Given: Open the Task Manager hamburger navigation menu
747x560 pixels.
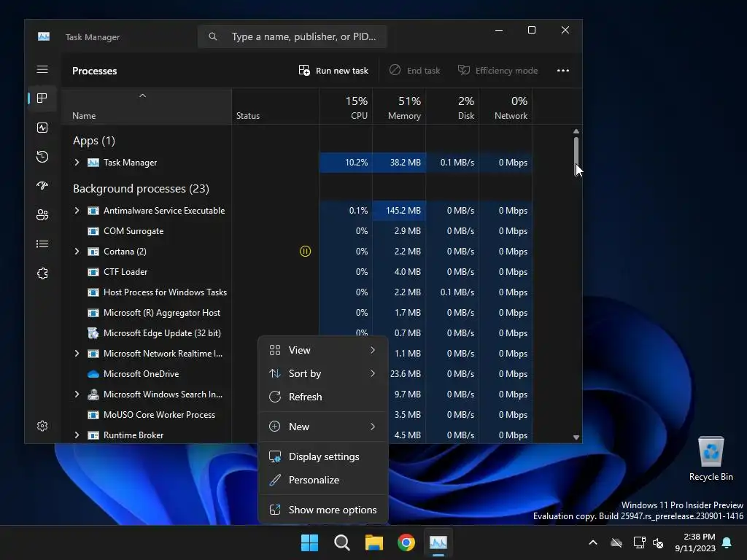Looking at the screenshot, I should click(42, 69).
